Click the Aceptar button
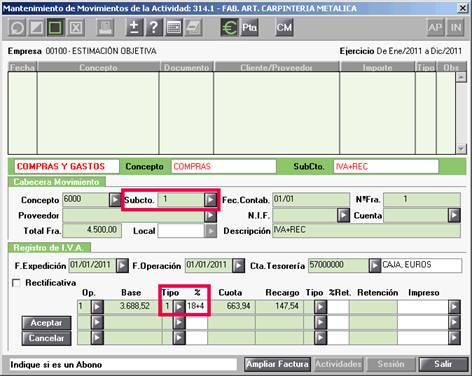 [x=46, y=323]
